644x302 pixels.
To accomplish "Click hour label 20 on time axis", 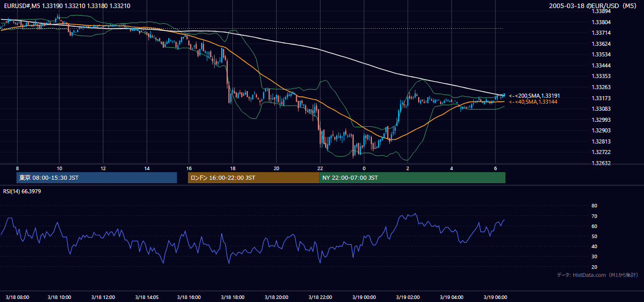I will [x=277, y=168].
